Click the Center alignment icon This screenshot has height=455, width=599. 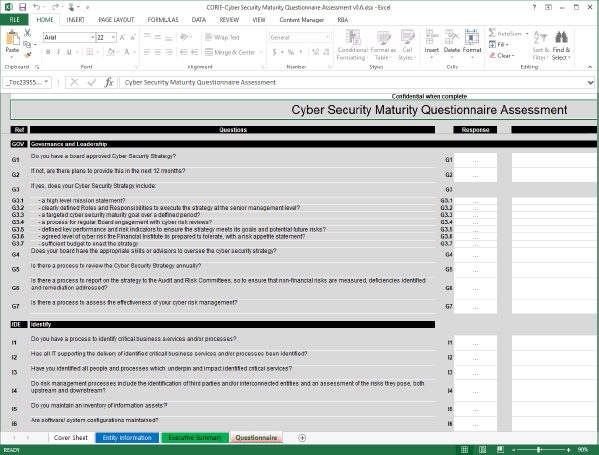pos(158,52)
